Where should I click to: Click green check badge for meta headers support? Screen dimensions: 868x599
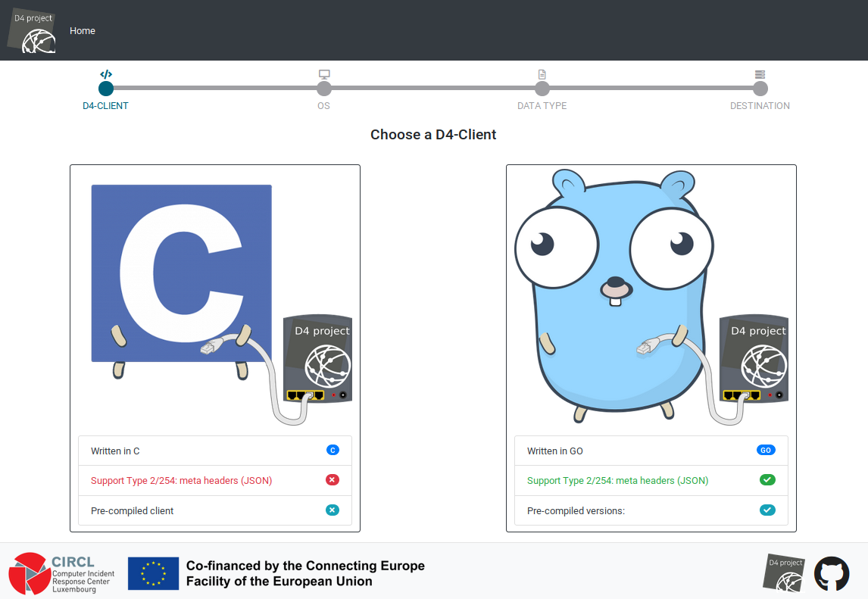(x=767, y=480)
